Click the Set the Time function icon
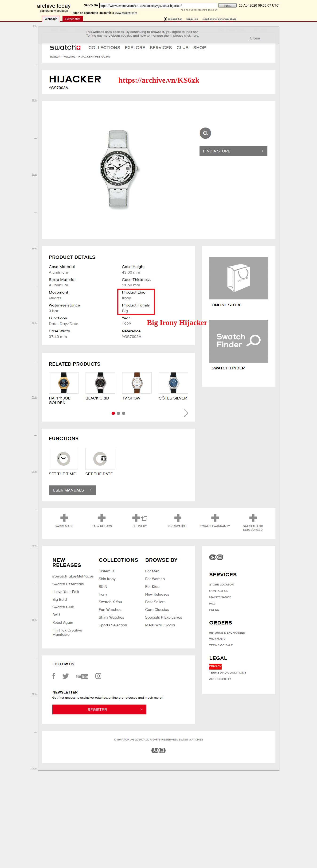 point(63,458)
